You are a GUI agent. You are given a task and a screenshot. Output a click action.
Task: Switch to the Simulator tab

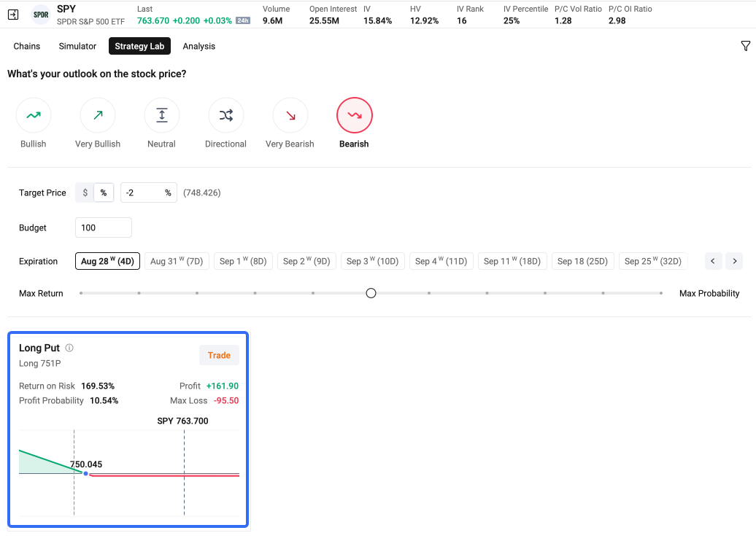[x=77, y=46]
